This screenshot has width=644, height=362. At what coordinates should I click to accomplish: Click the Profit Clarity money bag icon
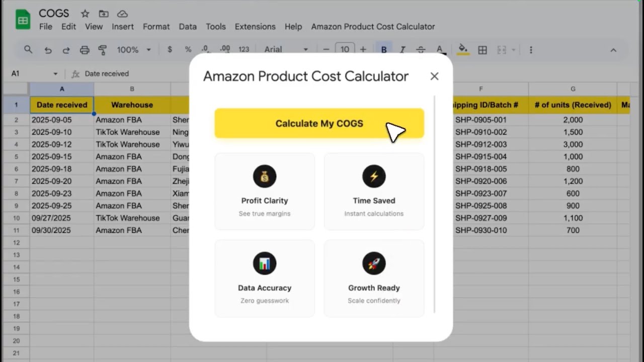coord(265,176)
